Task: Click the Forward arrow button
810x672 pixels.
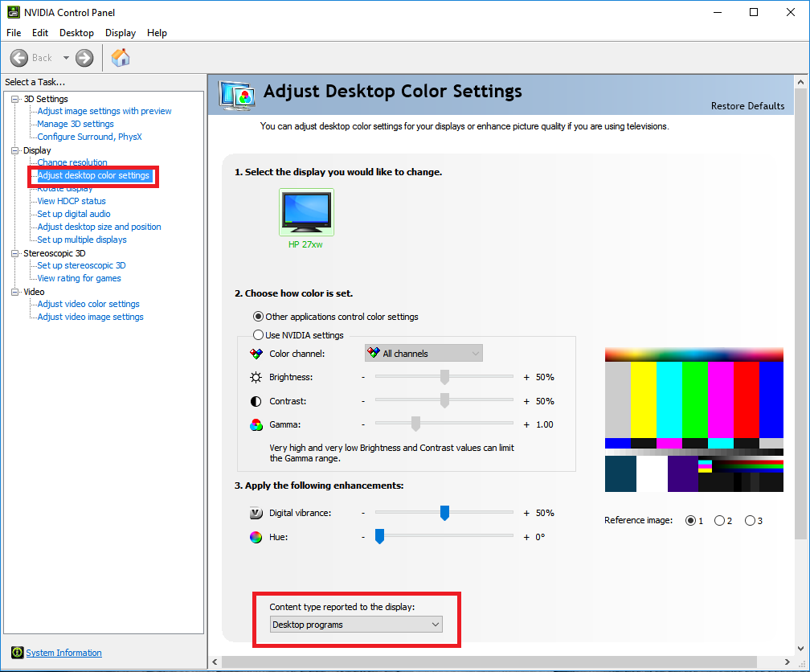Action: [84, 58]
